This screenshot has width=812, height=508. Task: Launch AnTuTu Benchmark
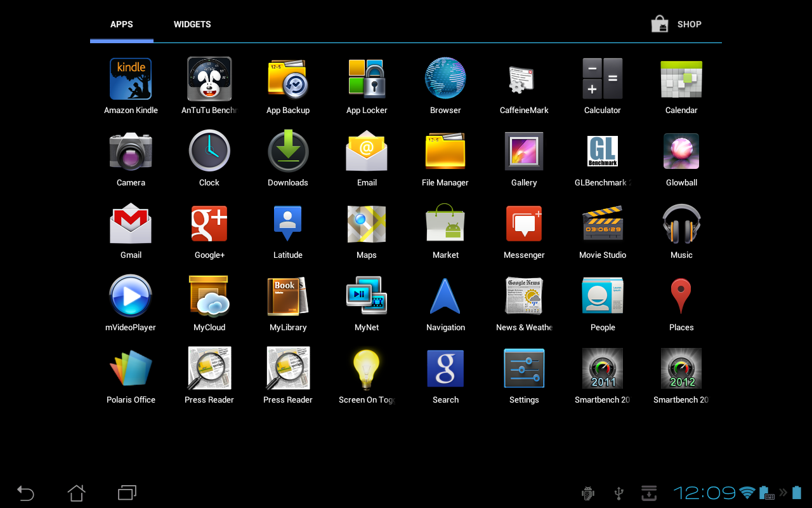209,79
